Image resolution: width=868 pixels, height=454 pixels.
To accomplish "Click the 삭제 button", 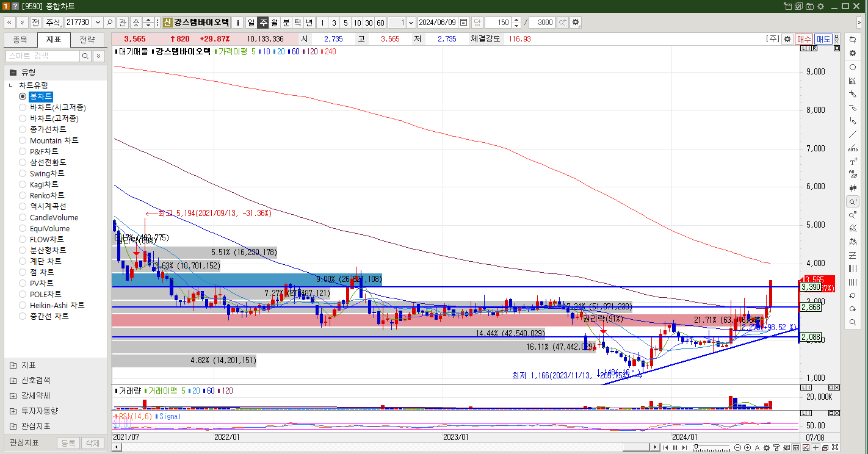I will (92, 443).
